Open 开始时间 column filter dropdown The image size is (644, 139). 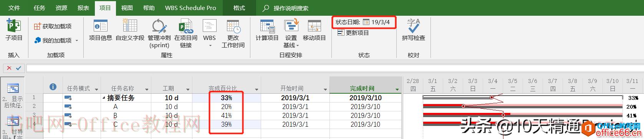pos(325,89)
